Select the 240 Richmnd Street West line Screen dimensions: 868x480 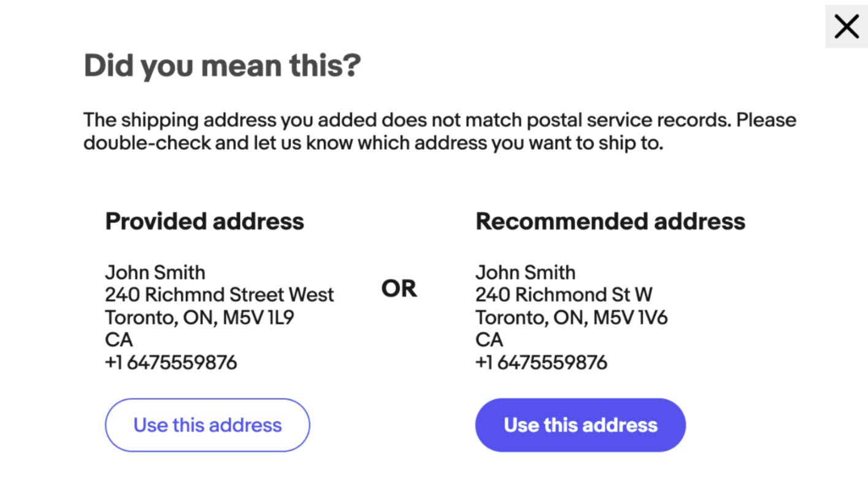(220, 295)
